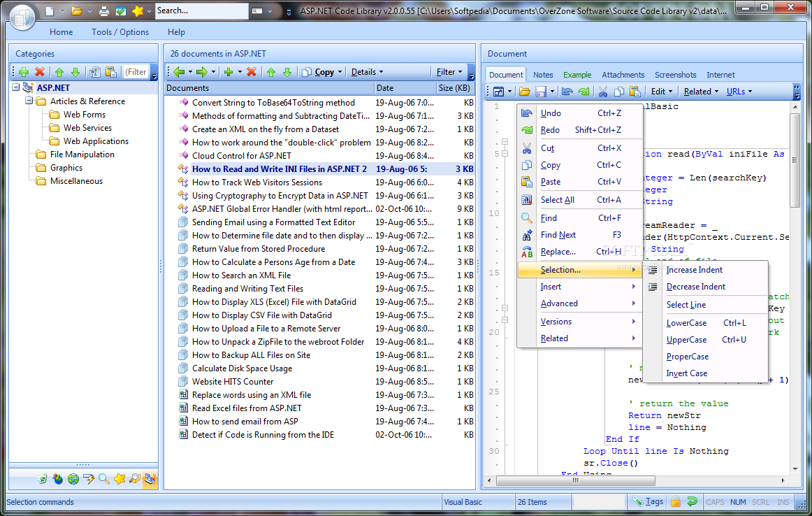Screen dimensions: 812x516
Task: Click the padlock icon in the status bar
Action: pos(676,501)
